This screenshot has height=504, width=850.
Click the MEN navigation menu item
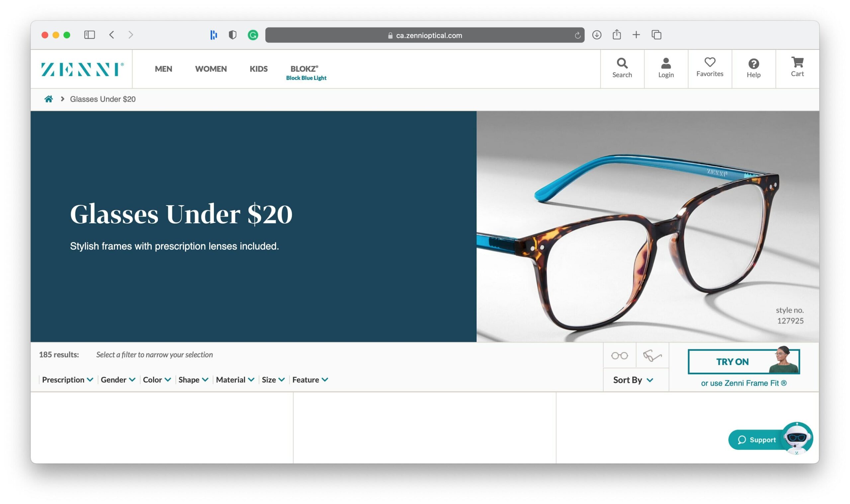[163, 68]
